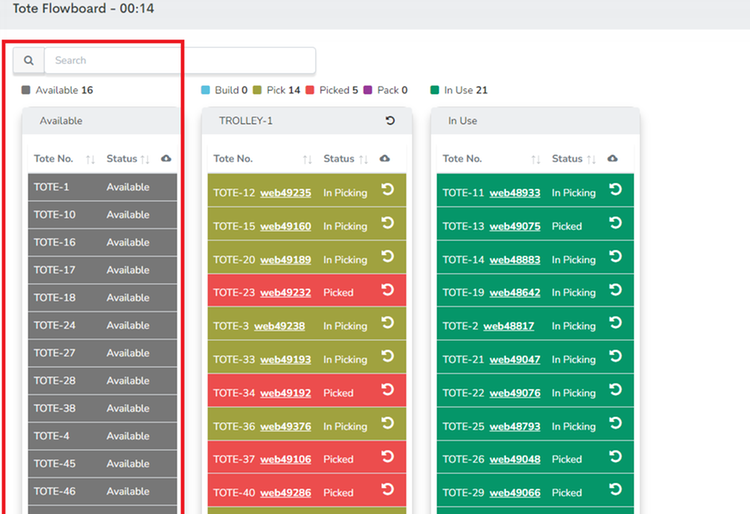This screenshot has height=514, width=750.
Task: Click the search magnifier icon
Action: pos(29,61)
